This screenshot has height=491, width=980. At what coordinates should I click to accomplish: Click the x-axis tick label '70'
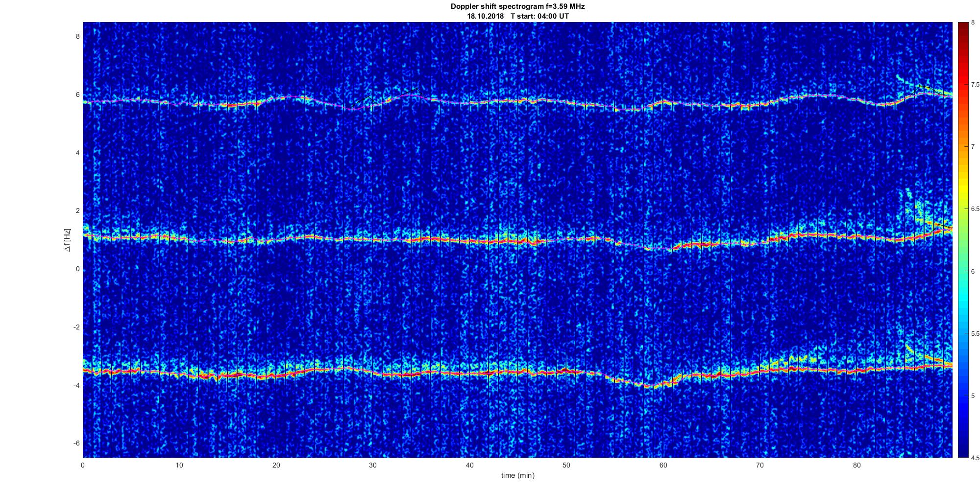point(759,465)
